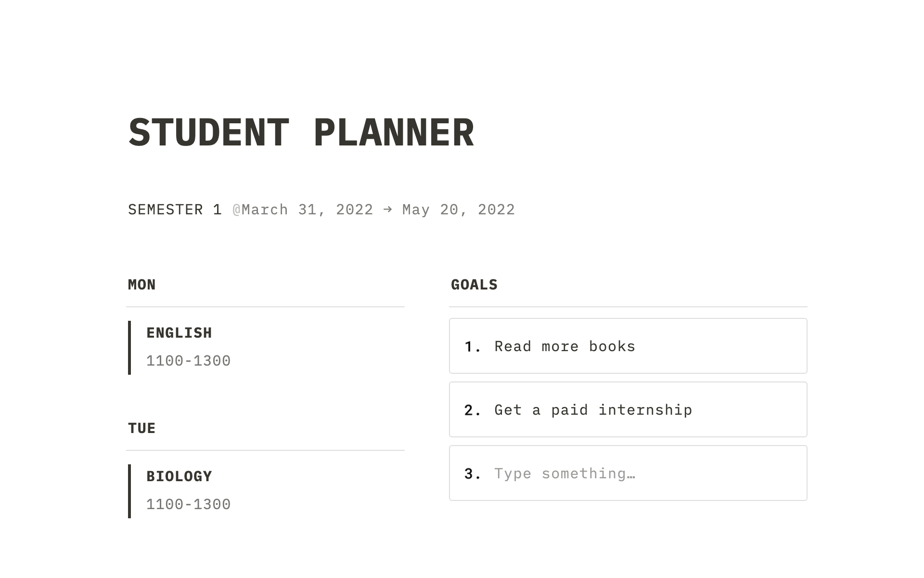Click the arrow between the semester dates
Screen dimensions: 924x578
tap(387, 210)
